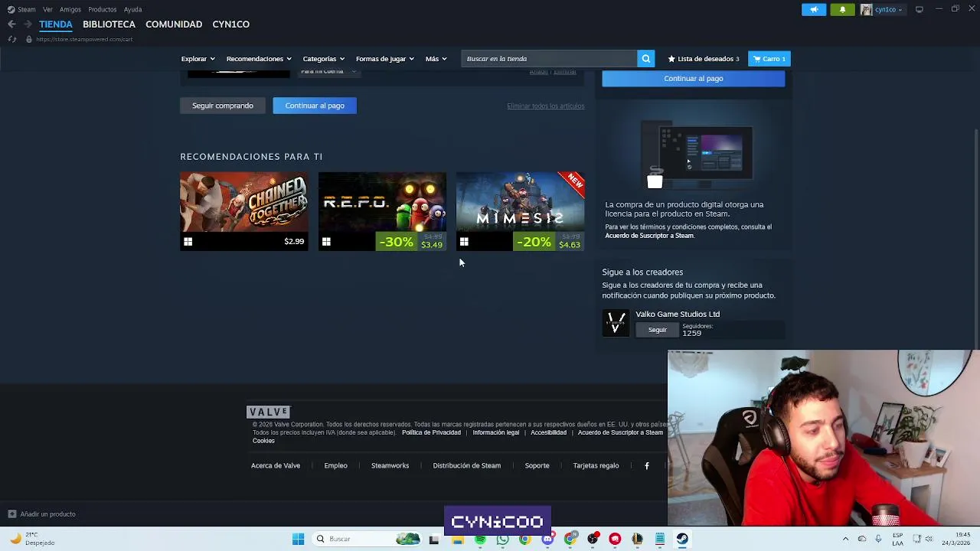Viewport: 980px width, 551px height.
Task: Focus the Buscar en la tienda search field
Action: click(x=549, y=59)
